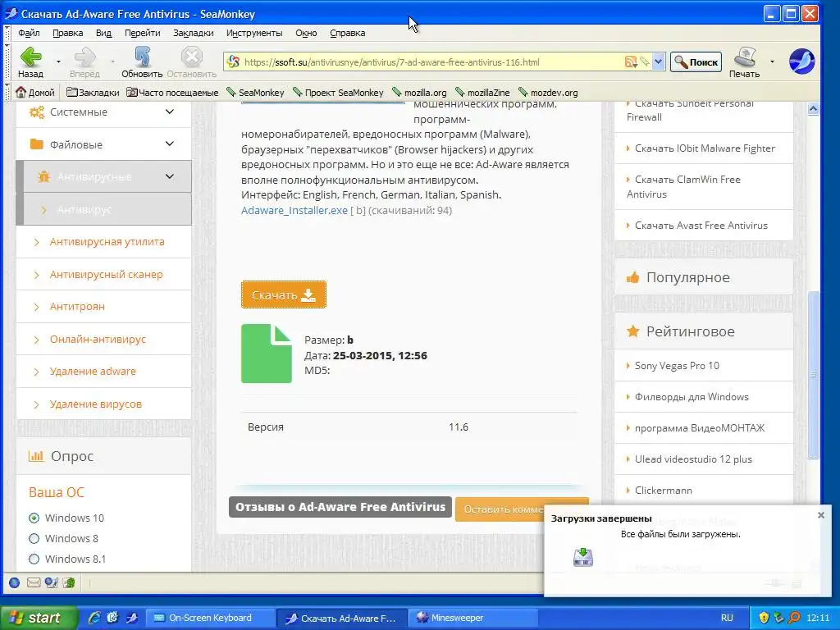Click the RSS feed icon in address bar

pos(631,62)
